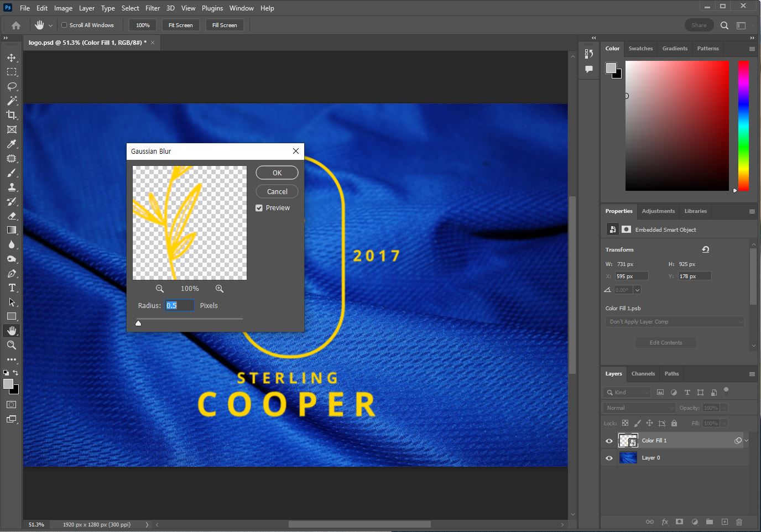
Task: Select the Gradient tool
Action: (x=12, y=230)
